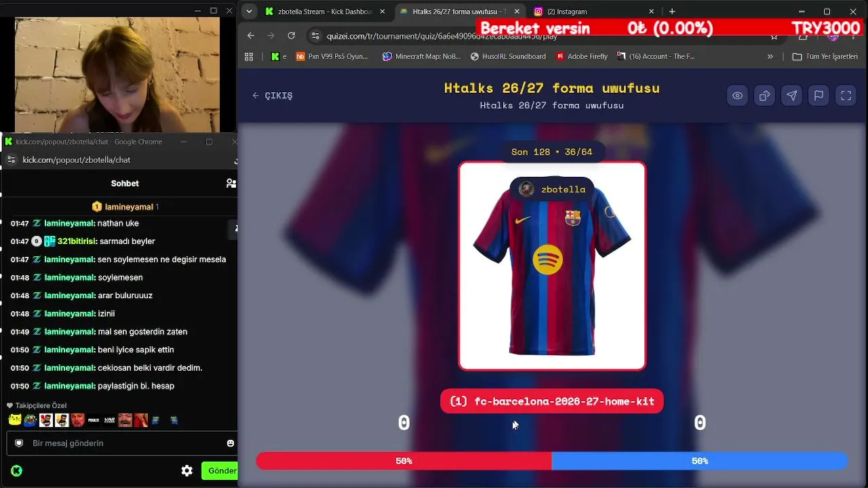Select the 'mal sen gosterdin zaten' message
Screen dimensions: 868x488
click(142, 332)
